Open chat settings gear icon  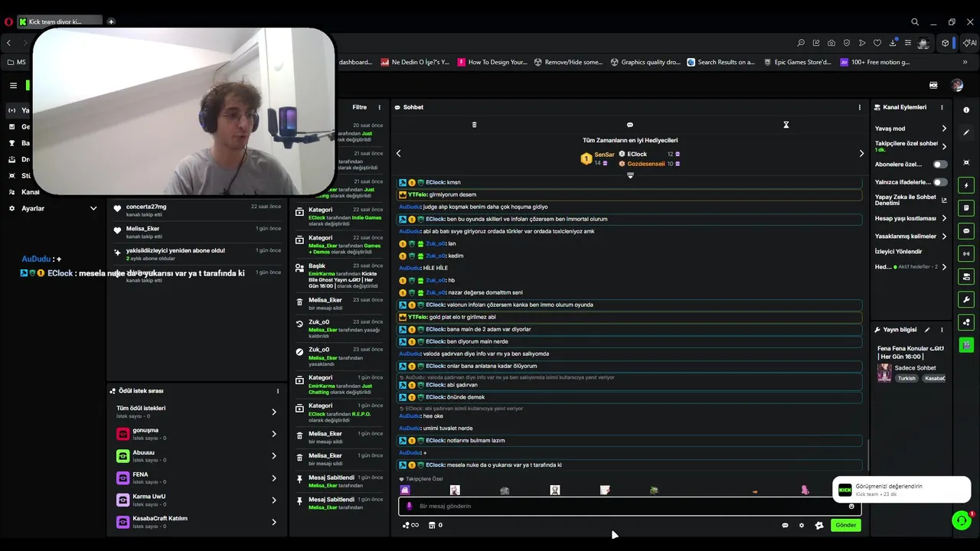[802, 525]
